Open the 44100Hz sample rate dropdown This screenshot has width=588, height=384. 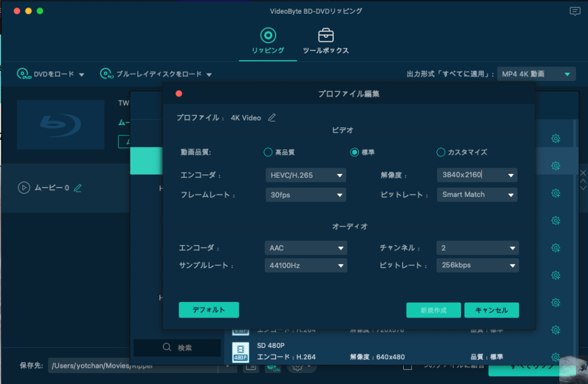305,266
